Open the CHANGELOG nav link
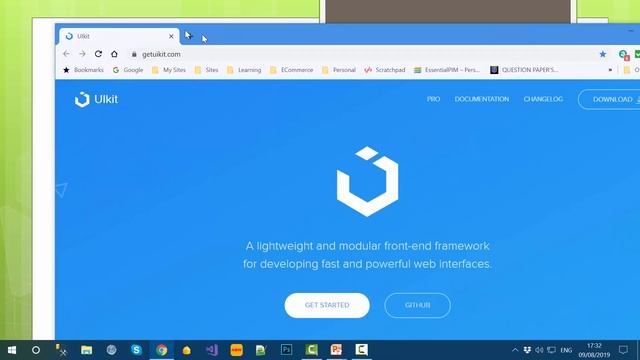Viewport: 640px width, 360px height. coord(543,99)
